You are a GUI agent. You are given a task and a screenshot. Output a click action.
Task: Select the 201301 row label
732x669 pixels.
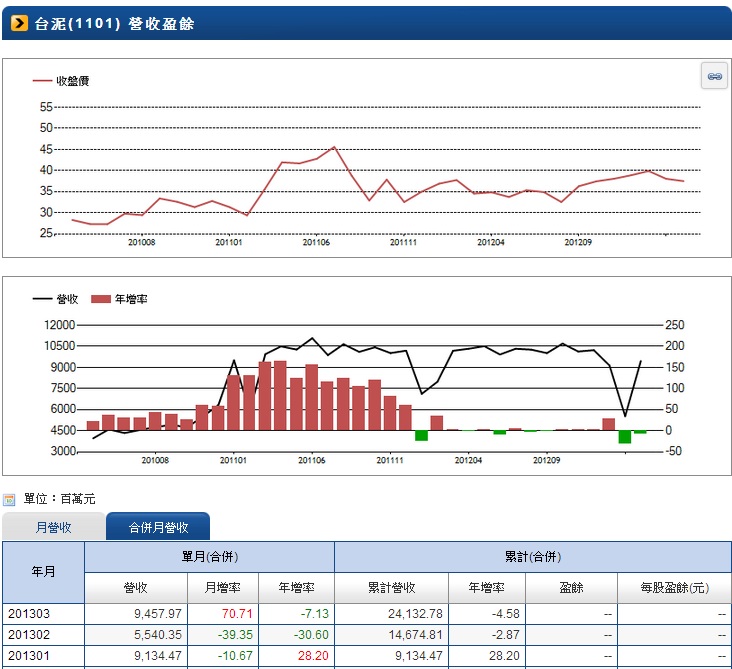tap(29, 655)
